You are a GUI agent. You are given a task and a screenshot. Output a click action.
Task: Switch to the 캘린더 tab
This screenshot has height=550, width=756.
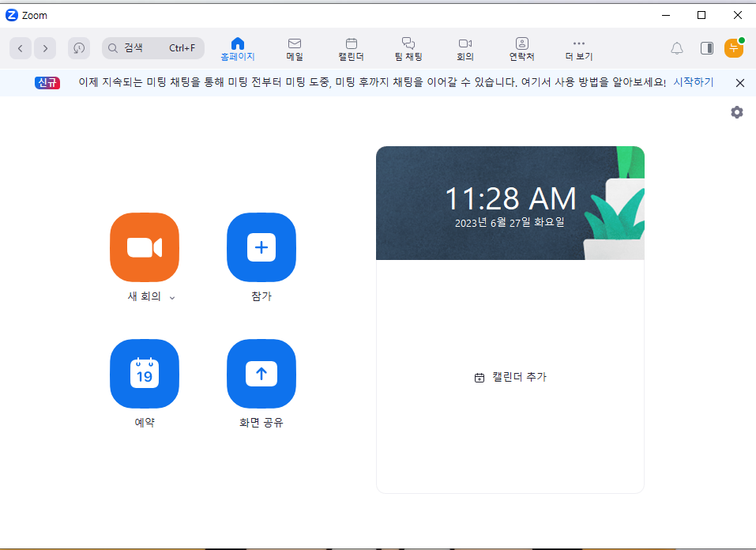(x=351, y=48)
